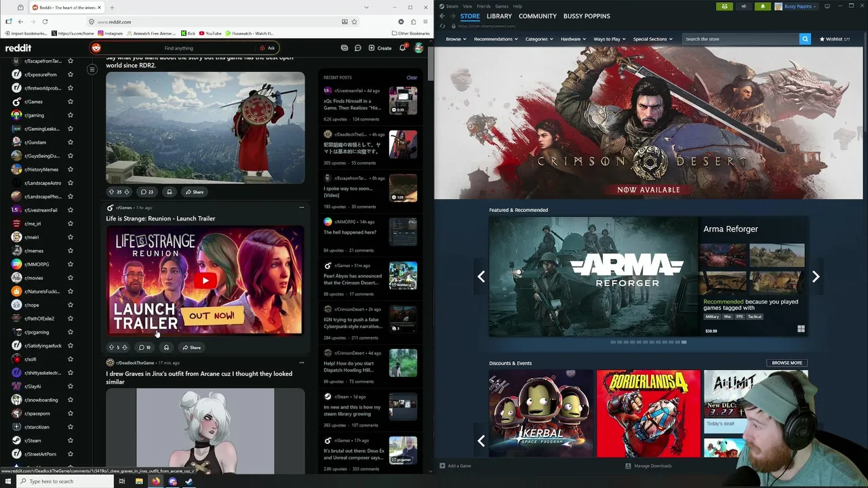The image size is (868, 488).
Task: Expand the Steam Browse dropdown
Action: coord(456,39)
